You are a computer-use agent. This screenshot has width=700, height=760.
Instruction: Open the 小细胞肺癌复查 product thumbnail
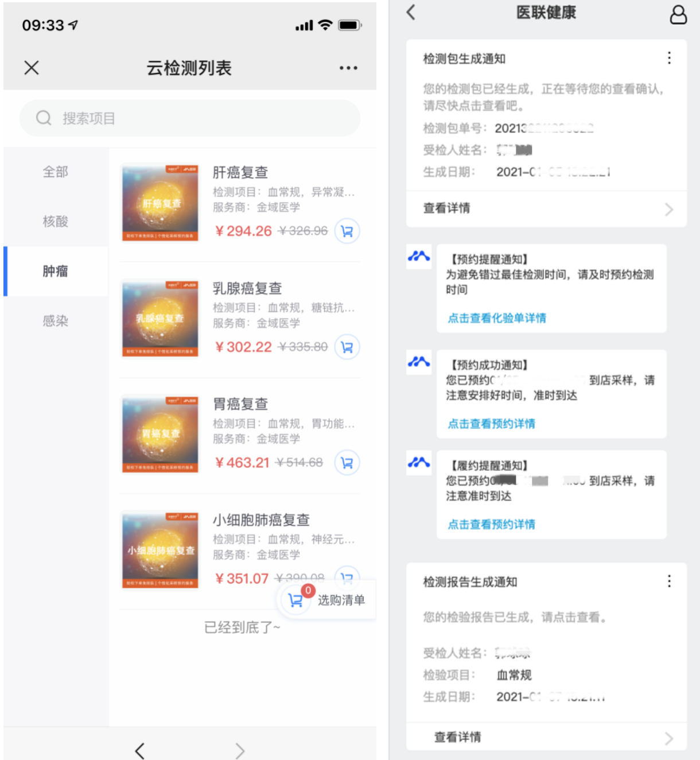tap(160, 550)
